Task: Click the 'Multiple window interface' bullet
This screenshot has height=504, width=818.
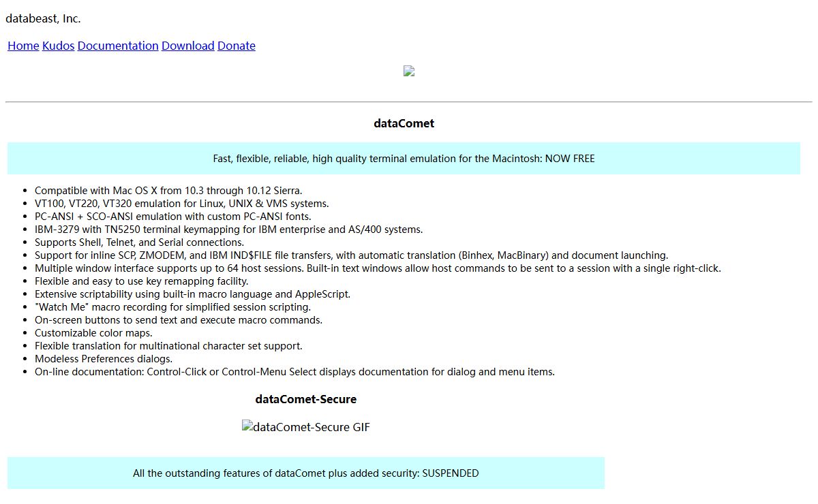Action: pos(378,268)
